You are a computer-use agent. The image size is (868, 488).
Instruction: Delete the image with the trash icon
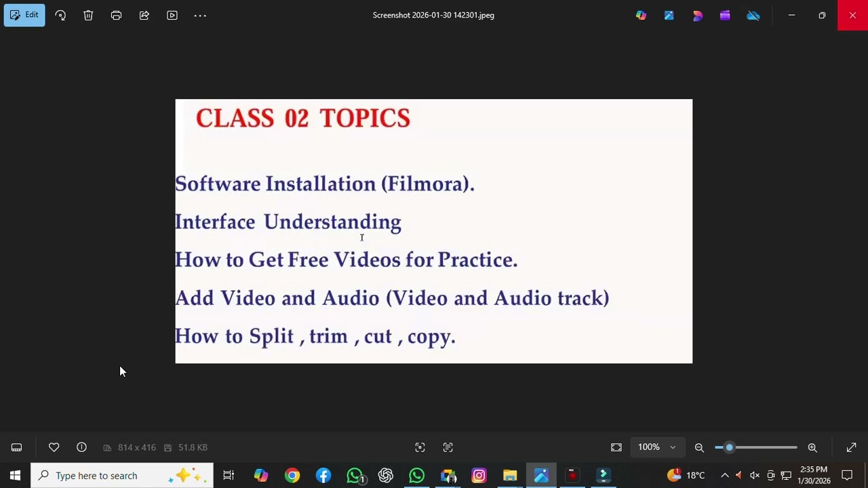pyautogui.click(x=88, y=15)
